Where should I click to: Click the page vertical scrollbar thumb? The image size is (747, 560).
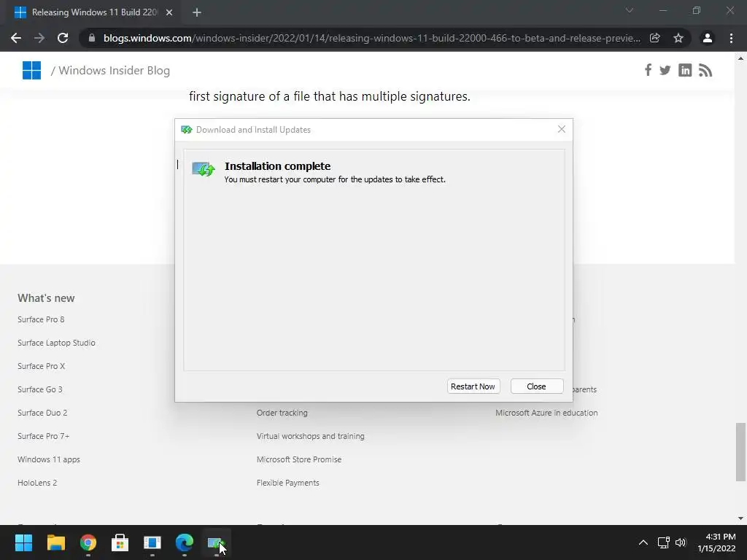(x=740, y=451)
